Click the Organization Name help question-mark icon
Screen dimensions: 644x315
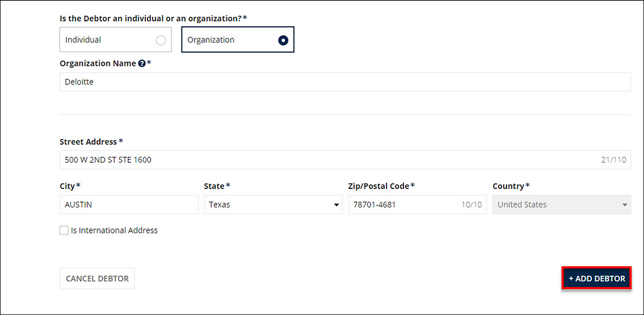(142, 64)
